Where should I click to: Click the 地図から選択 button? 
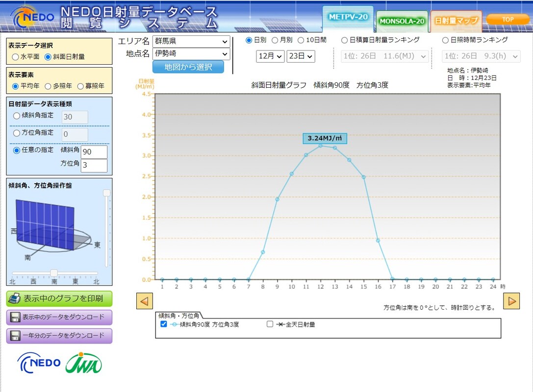(188, 67)
